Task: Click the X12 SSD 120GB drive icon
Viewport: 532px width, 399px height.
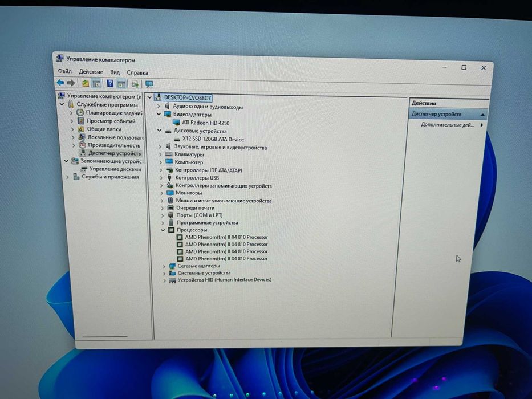Action: [177, 139]
